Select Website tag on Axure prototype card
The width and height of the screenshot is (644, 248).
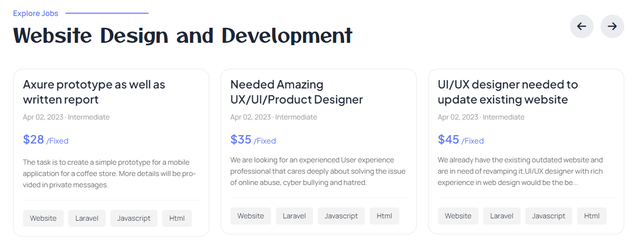[43, 218]
